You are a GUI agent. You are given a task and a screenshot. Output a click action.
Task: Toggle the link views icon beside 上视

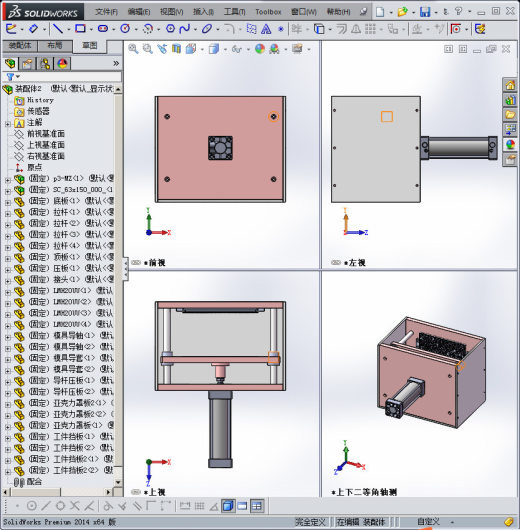(x=136, y=492)
